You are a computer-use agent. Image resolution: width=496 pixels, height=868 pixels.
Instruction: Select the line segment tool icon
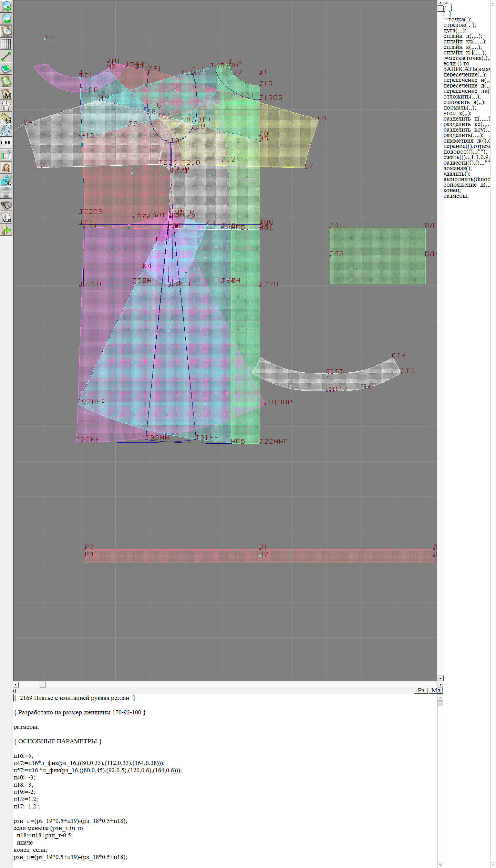(6, 56)
